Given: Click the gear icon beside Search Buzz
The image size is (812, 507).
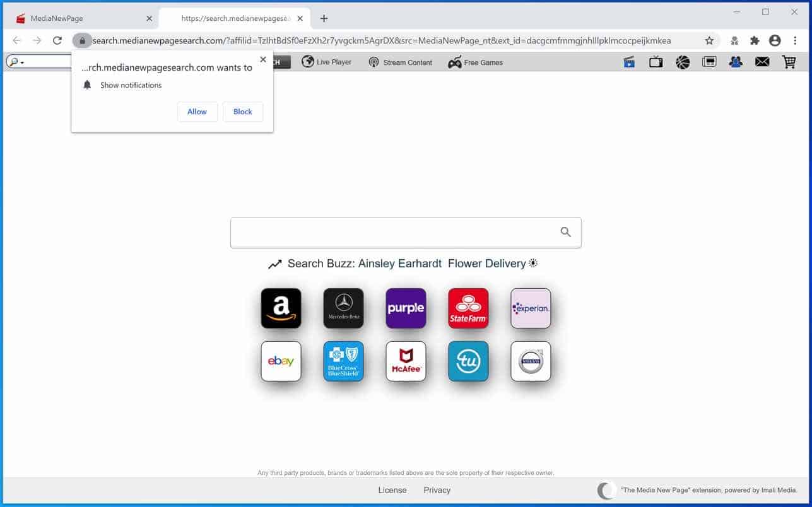Looking at the screenshot, I should click(533, 263).
